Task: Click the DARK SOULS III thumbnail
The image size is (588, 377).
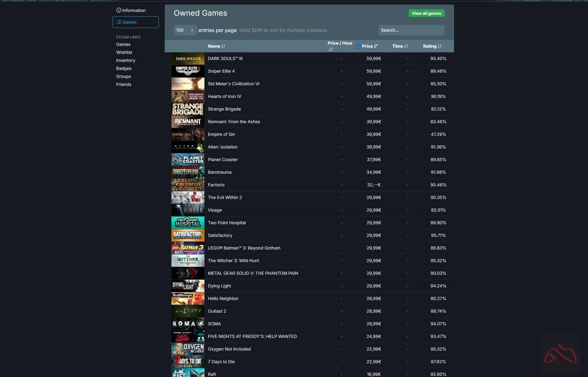Action: point(188,58)
